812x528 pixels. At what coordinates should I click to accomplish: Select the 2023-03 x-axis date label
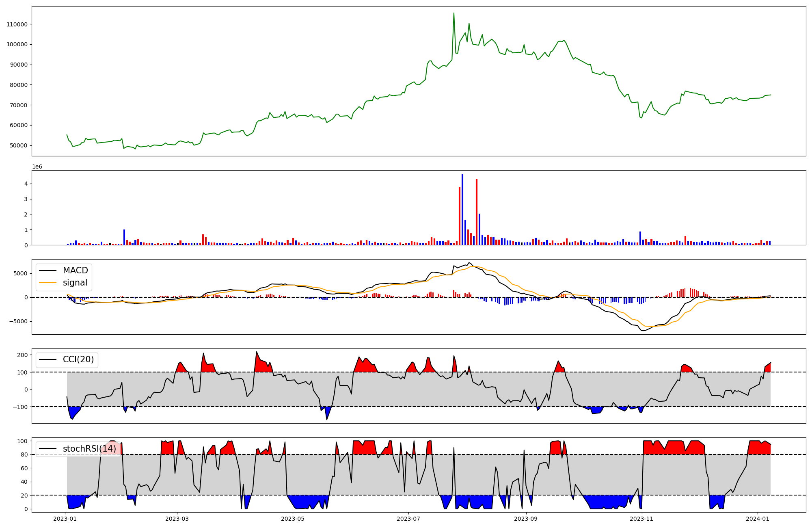[x=177, y=519]
